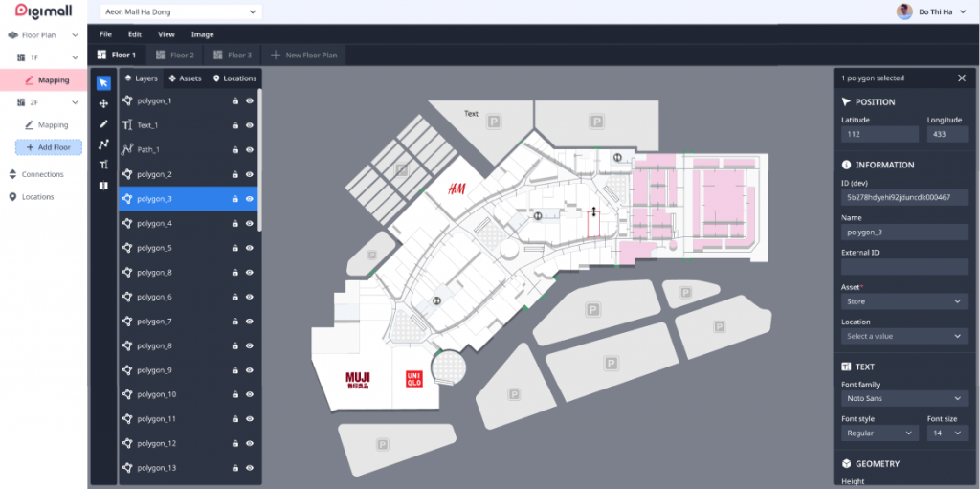Toggle visibility of Path_1 layer
The width and height of the screenshot is (980, 489).
point(250,150)
